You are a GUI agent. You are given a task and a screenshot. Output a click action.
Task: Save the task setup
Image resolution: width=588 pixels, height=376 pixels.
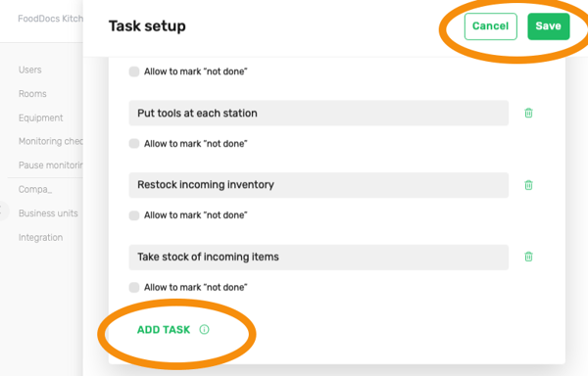[548, 26]
